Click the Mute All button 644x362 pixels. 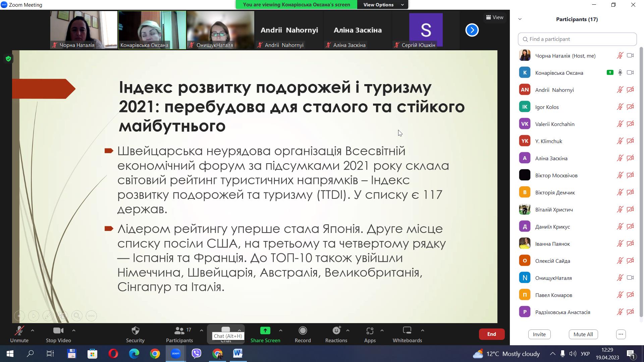pos(583,334)
